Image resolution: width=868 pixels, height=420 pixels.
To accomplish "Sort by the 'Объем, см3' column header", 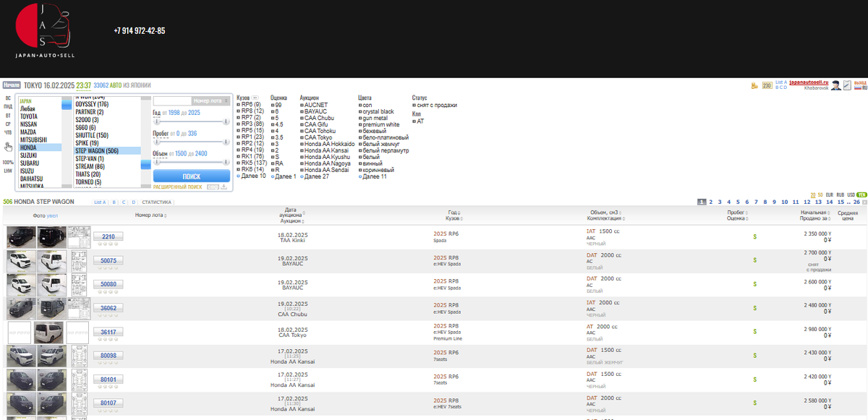I will tap(605, 213).
